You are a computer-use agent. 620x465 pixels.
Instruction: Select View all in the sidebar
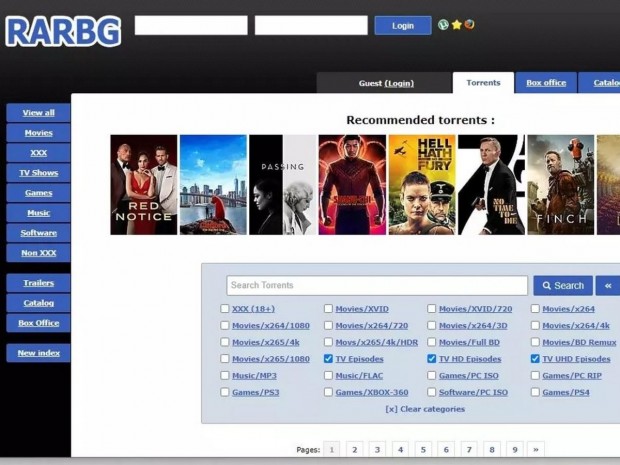38,113
